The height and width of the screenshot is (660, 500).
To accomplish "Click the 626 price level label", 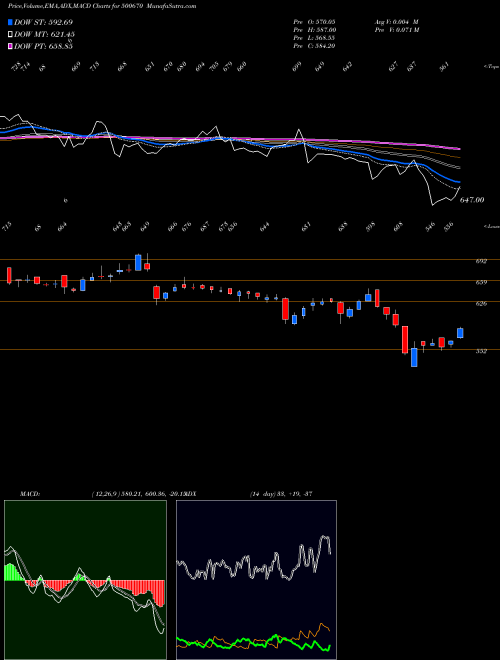I will (x=481, y=303).
